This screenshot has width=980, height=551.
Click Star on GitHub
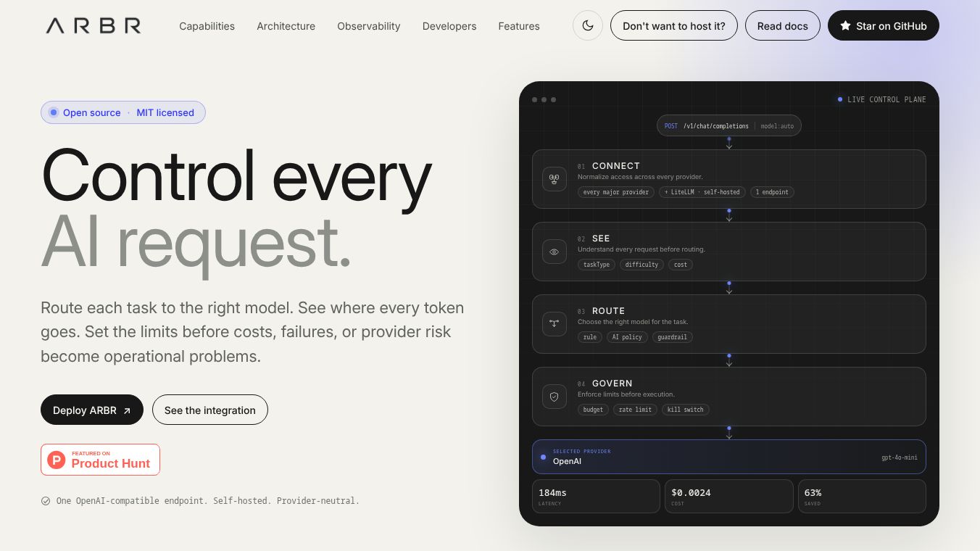point(884,25)
